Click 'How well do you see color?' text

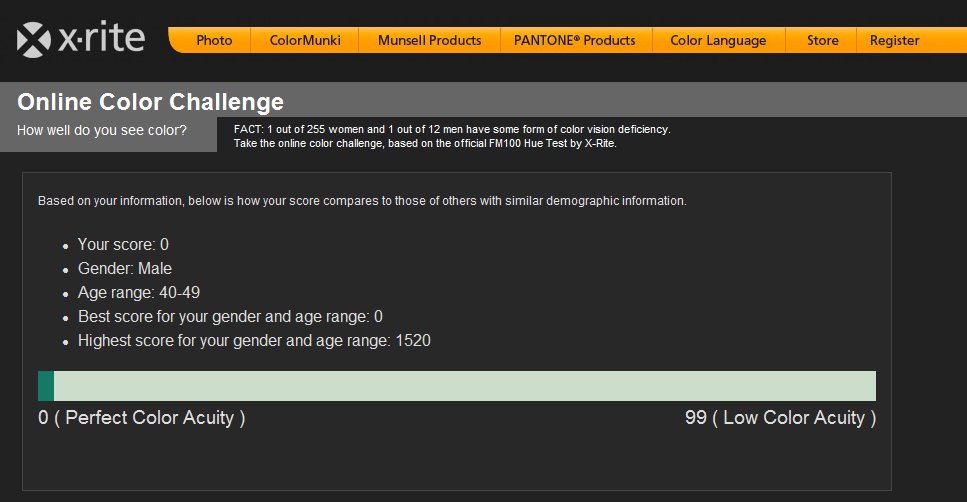coord(102,130)
